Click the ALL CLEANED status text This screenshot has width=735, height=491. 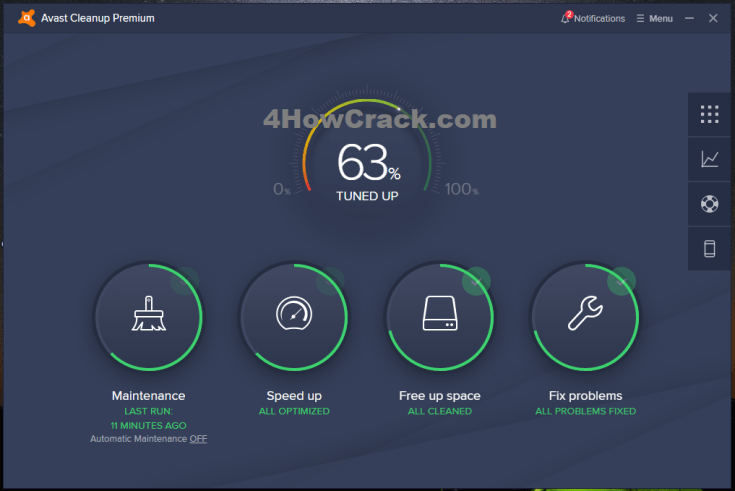tap(440, 411)
